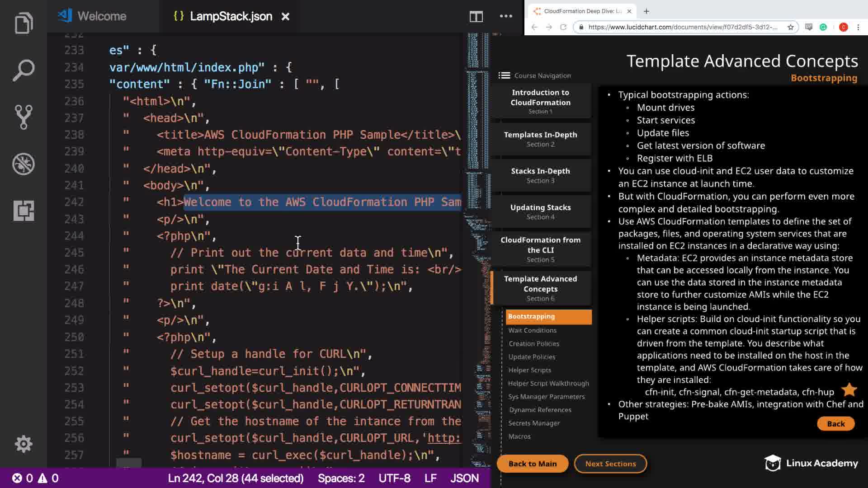Screen dimensions: 868x488
Task: Switch to the Welcome tab
Action: click(x=102, y=16)
